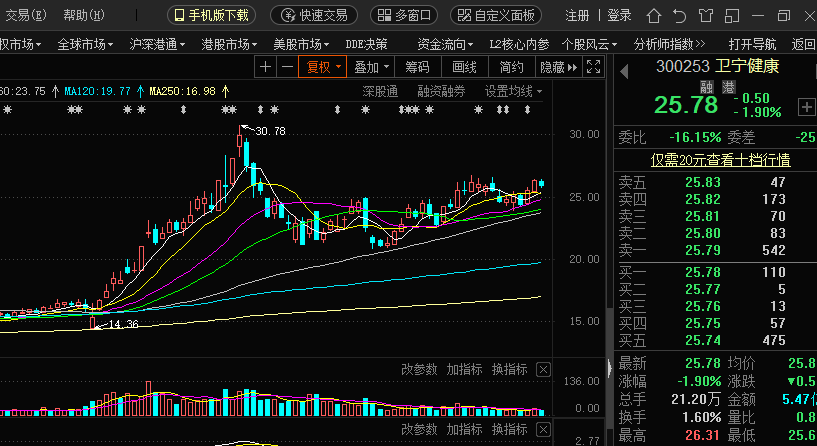Click the yen icon in 快速交易 button
Viewport: 817px width, 446px height.
point(288,16)
